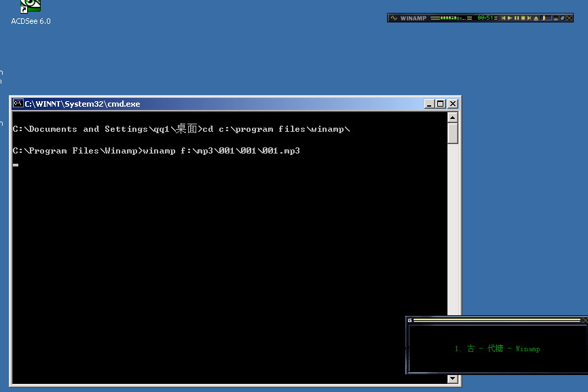Minimize Winamp with its round button
Image resolution: width=588 pixels, height=392 pixels.
point(556,18)
